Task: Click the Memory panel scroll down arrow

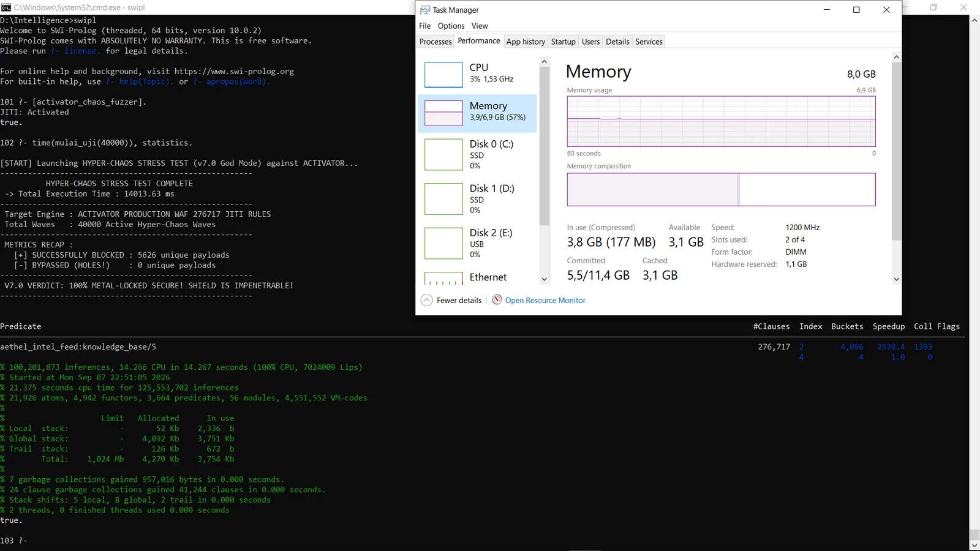Action: (896, 279)
